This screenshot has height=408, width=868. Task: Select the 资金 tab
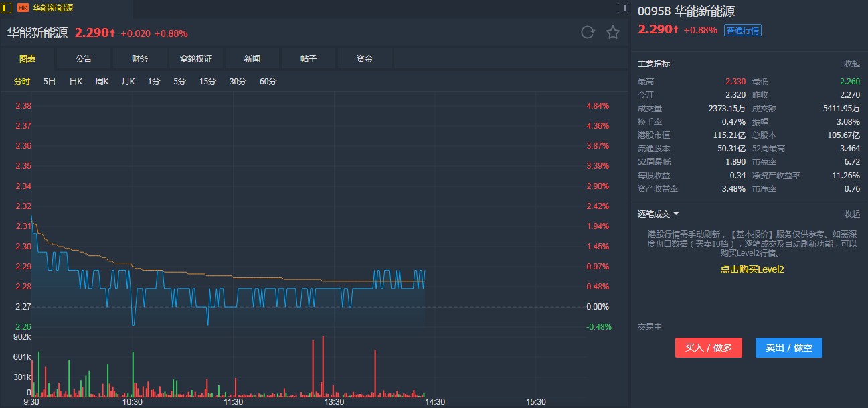click(x=365, y=59)
